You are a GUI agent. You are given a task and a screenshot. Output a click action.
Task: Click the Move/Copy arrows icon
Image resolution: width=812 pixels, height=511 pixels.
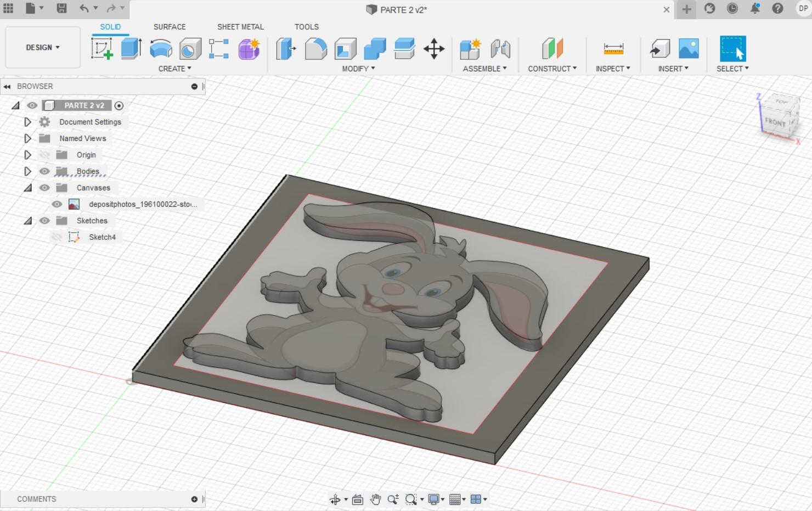434,48
